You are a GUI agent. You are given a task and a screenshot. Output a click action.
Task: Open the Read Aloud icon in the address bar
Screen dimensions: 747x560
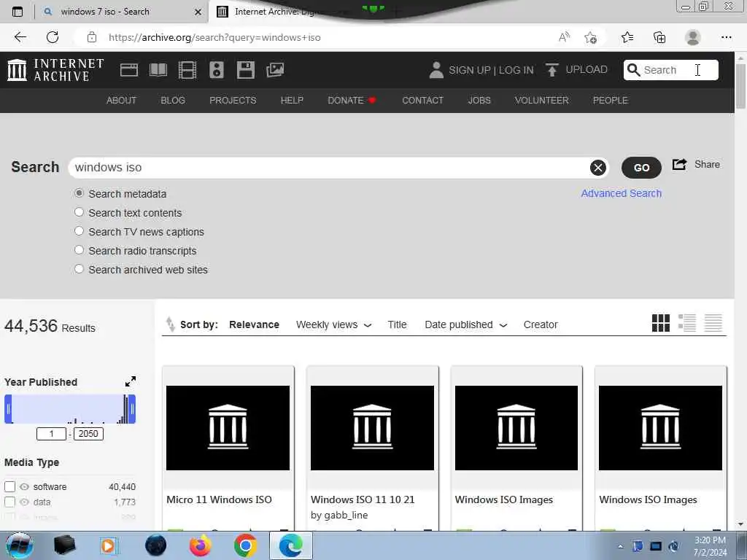564,37
